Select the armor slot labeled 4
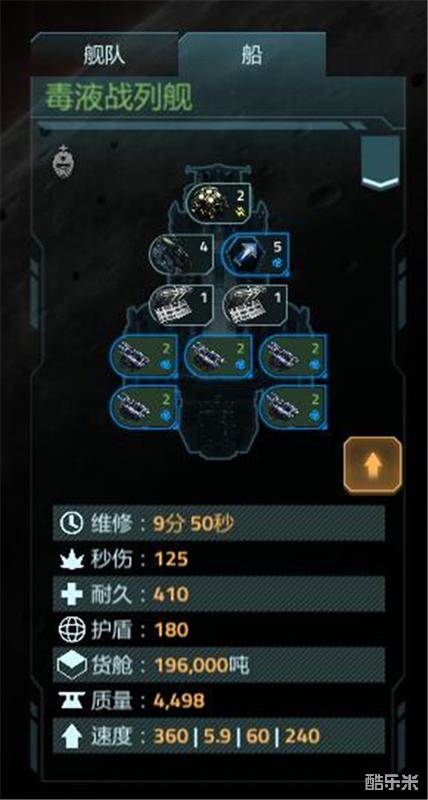 tap(181, 254)
